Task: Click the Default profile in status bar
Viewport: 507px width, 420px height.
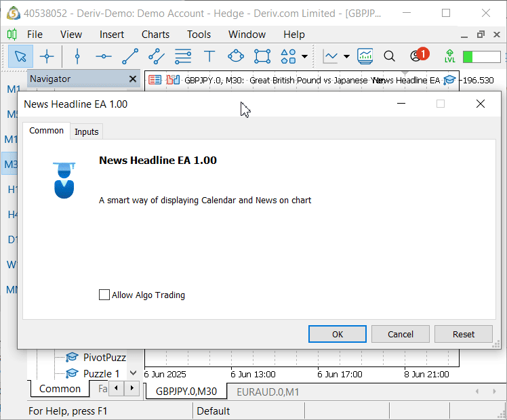Action: (x=214, y=411)
